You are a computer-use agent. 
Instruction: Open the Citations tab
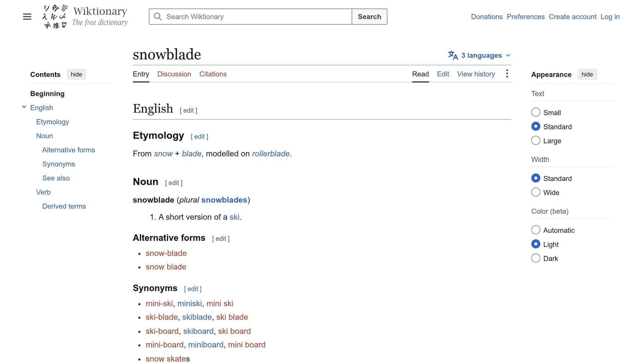tap(213, 74)
